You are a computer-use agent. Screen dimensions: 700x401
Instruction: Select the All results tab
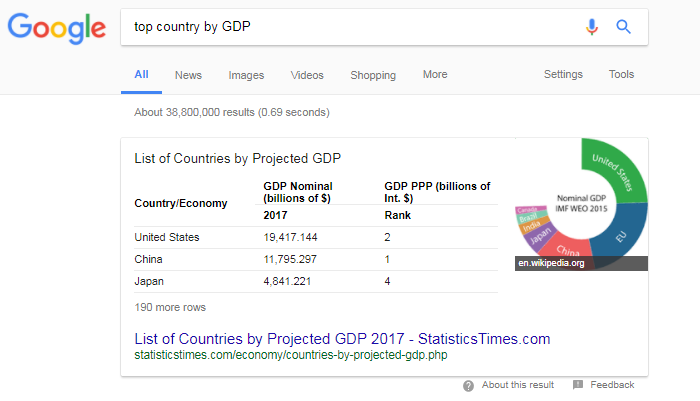click(141, 74)
